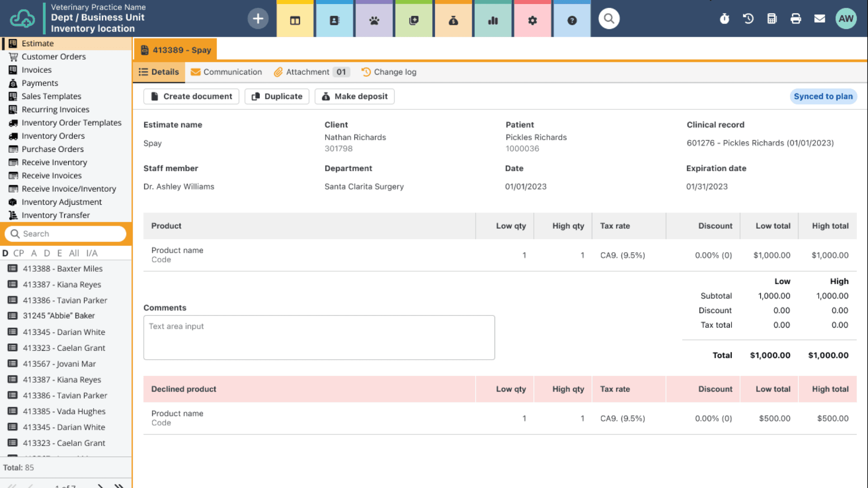Click the history clock icon in header

(748, 19)
